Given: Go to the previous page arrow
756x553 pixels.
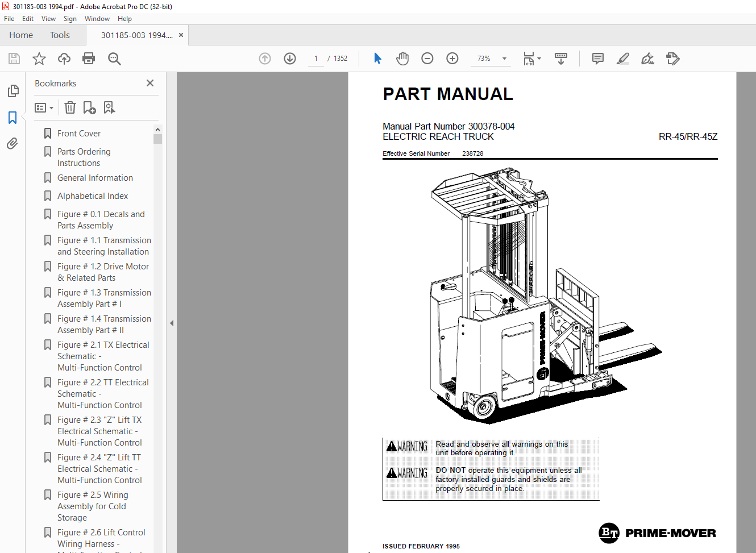Looking at the screenshot, I should click(x=265, y=59).
